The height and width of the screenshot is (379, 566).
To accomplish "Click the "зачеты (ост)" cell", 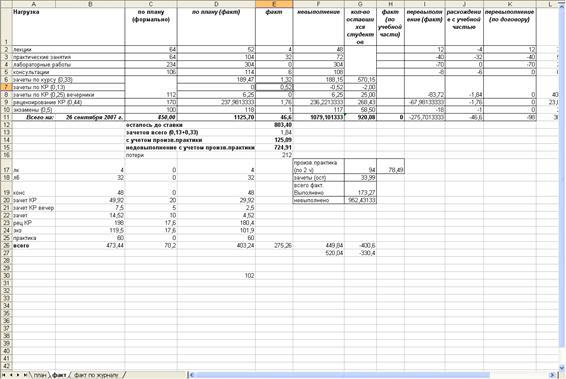I will (319, 178).
